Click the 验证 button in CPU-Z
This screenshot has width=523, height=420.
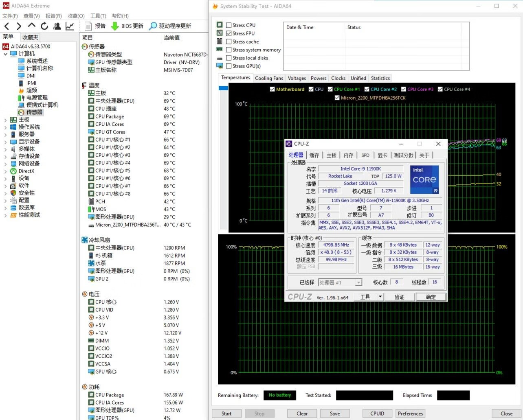(x=399, y=297)
